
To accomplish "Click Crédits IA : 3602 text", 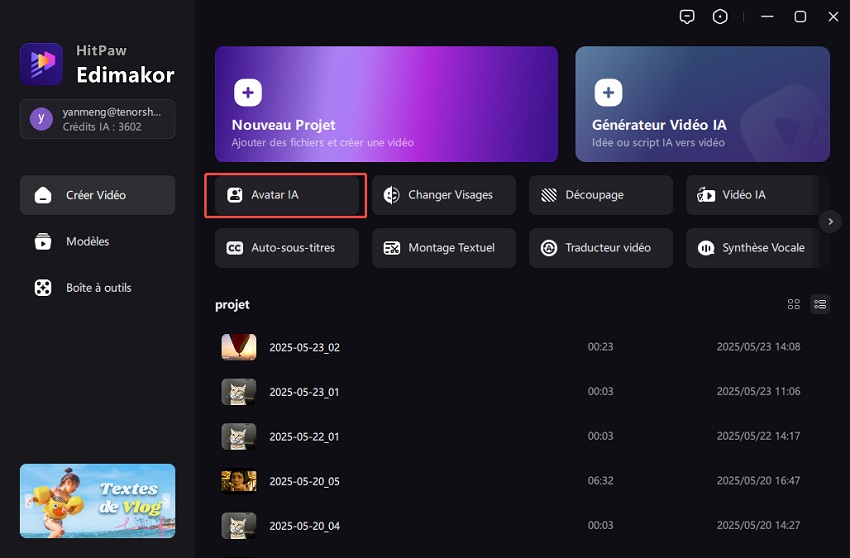I will (102, 127).
